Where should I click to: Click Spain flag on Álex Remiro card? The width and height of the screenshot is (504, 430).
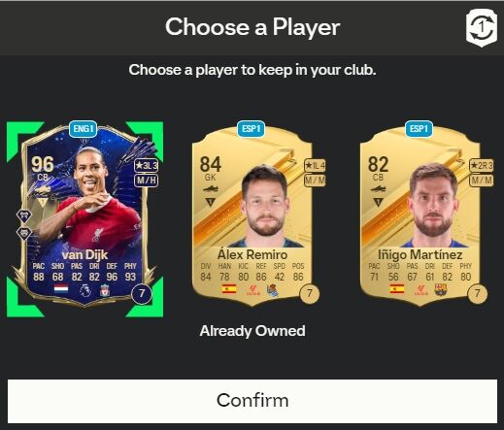(x=229, y=288)
